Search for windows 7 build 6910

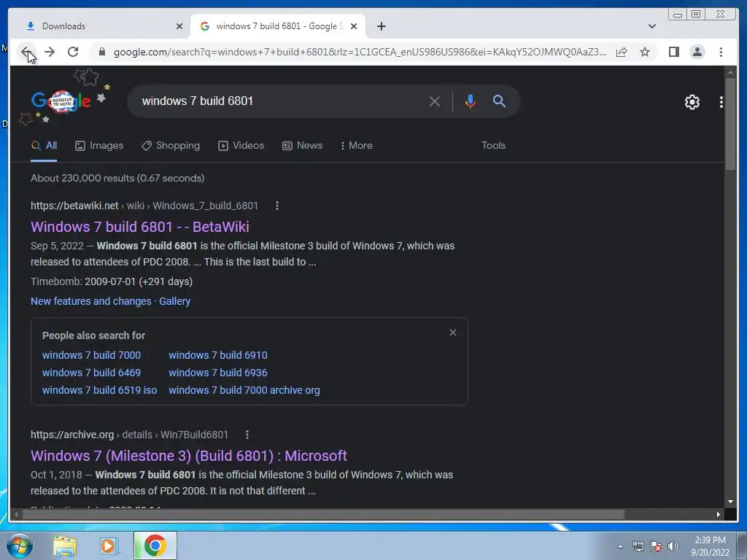click(x=217, y=355)
